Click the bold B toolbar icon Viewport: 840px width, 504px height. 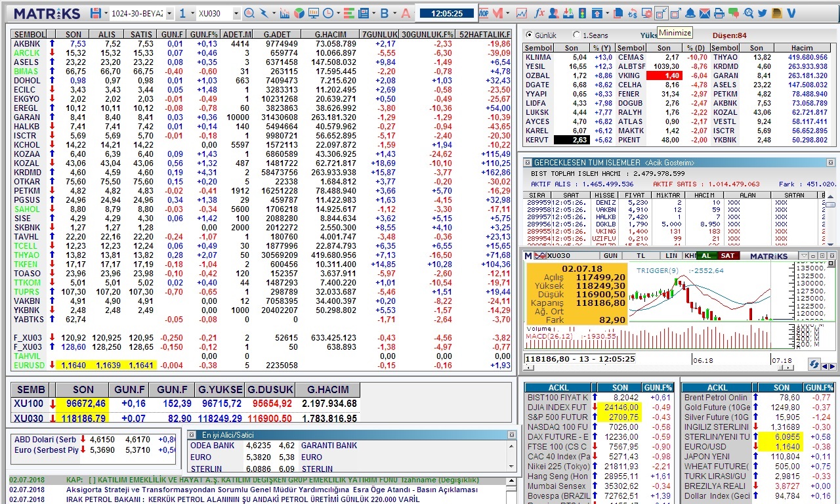(385, 13)
